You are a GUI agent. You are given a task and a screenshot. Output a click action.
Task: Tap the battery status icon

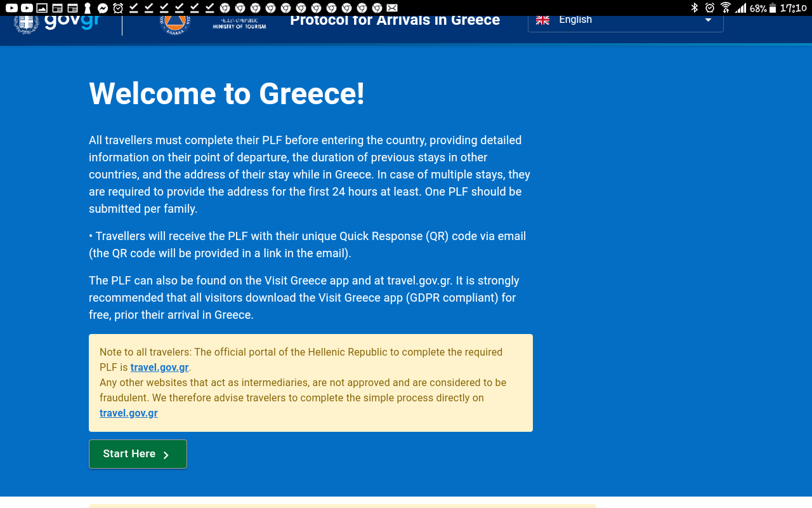772,8
